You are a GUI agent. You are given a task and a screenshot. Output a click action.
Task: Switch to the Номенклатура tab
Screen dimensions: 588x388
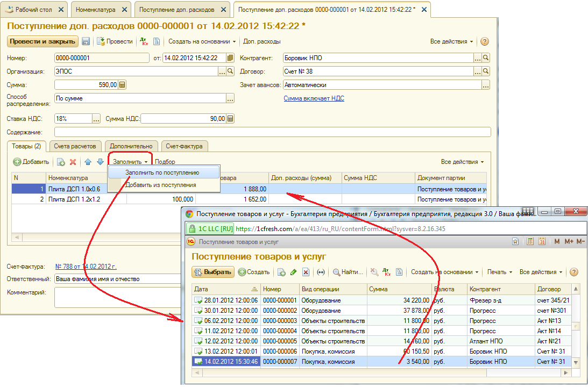click(x=96, y=10)
